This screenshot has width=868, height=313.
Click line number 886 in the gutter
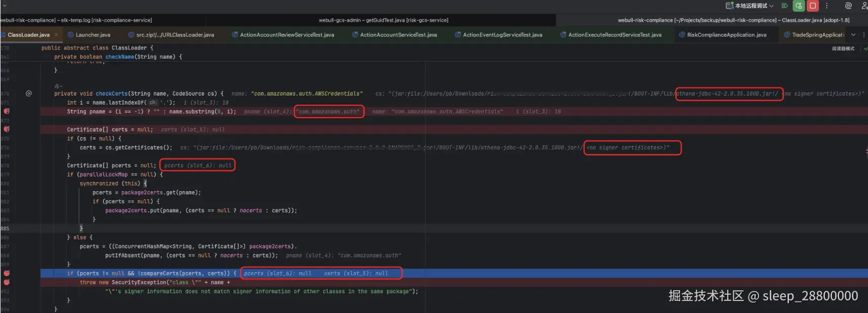click(x=5, y=237)
